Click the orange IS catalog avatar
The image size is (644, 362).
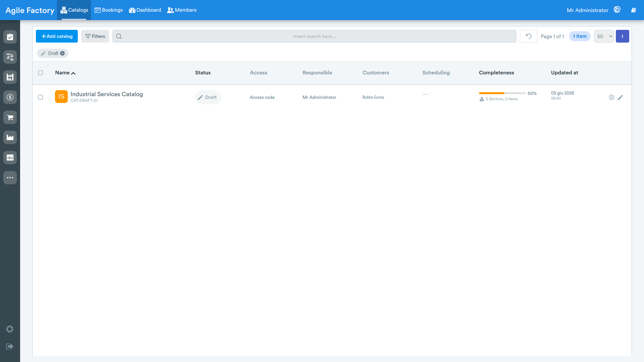click(61, 97)
